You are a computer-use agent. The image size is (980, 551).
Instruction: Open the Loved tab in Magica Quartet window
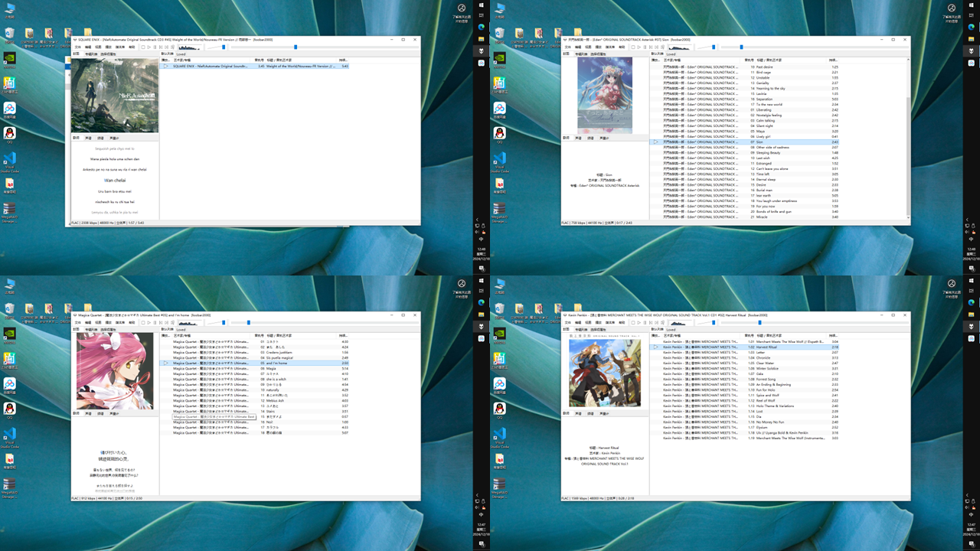coord(181,330)
